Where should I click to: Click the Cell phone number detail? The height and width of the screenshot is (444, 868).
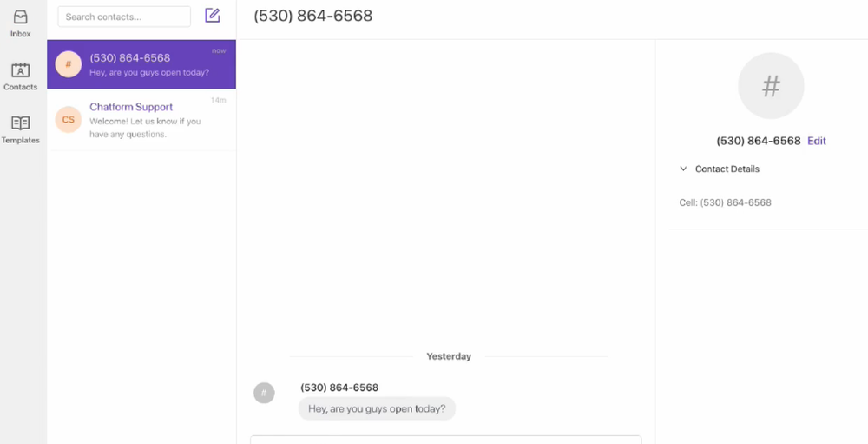(725, 202)
